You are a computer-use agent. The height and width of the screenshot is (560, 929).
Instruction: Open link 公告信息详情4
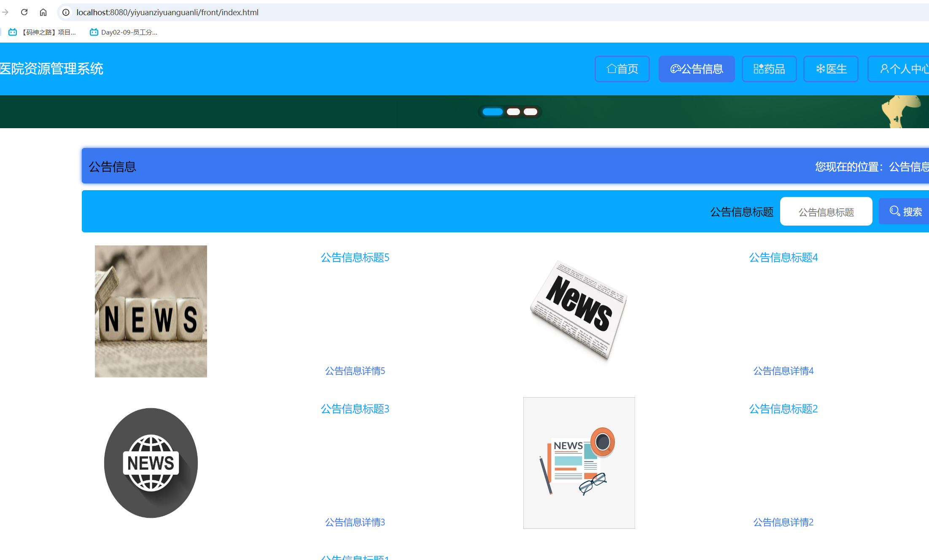click(x=783, y=371)
